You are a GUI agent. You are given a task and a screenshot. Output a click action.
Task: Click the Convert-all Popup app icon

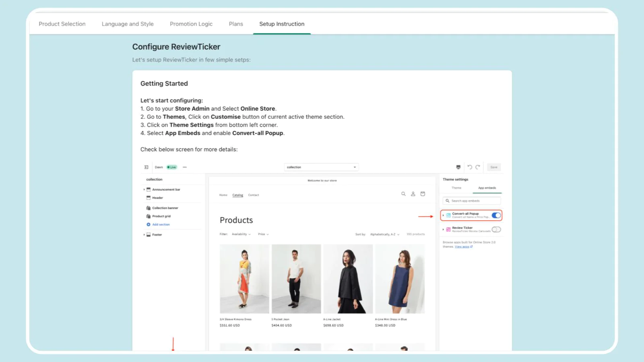[448, 216]
